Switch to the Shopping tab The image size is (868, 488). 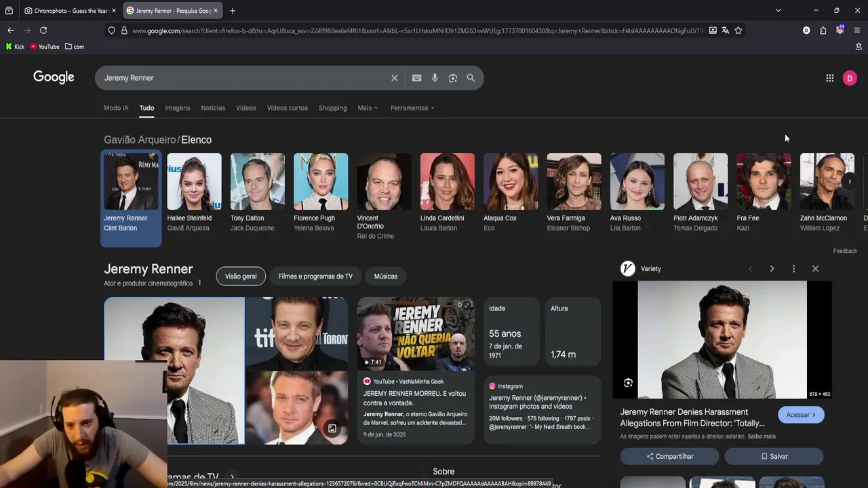point(333,108)
